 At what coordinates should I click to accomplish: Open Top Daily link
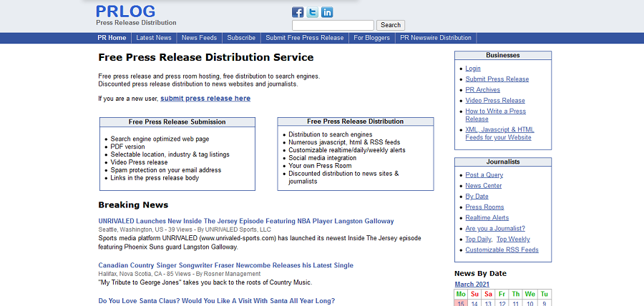(478, 239)
